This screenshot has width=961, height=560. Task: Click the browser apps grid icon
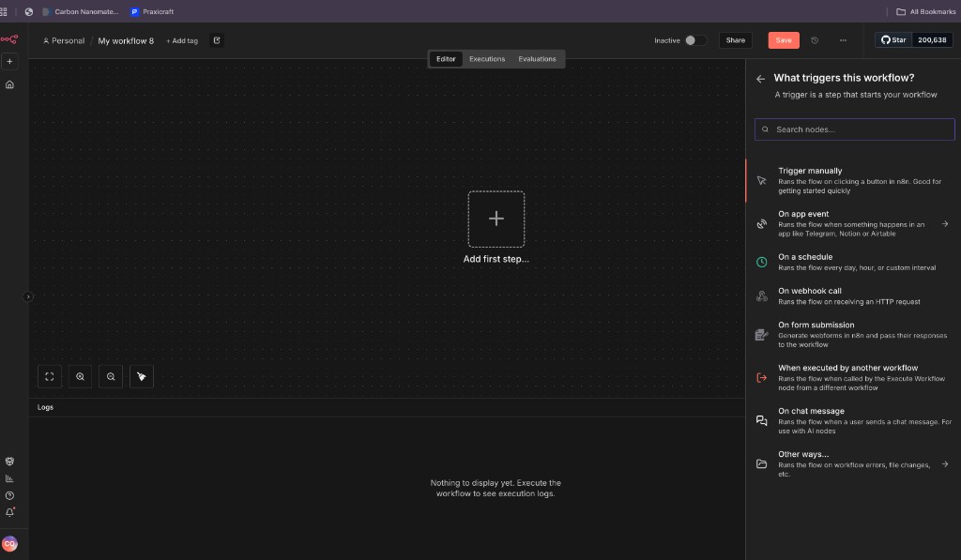point(4,11)
